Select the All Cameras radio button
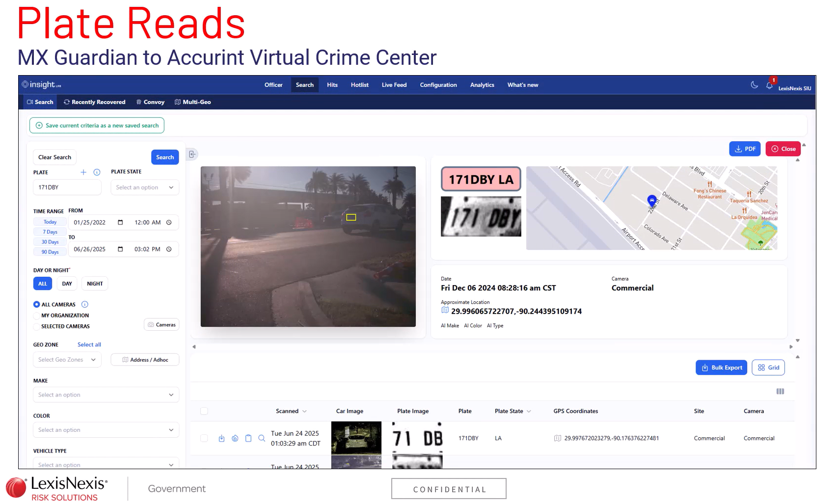The width and height of the screenshot is (837, 504). 36,304
